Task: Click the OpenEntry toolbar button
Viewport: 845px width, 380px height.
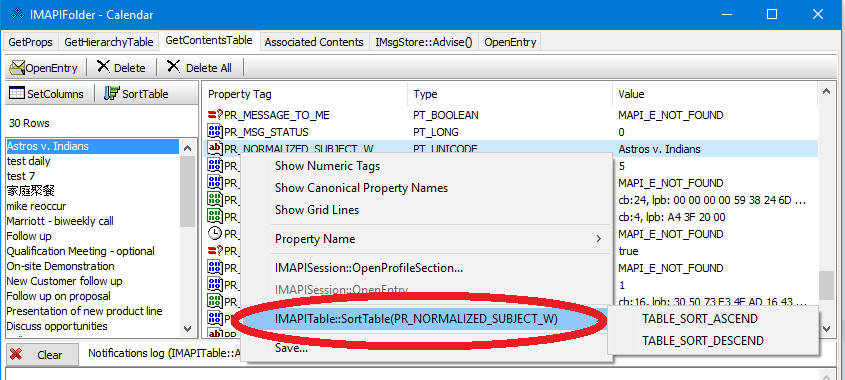Action: point(44,67)
